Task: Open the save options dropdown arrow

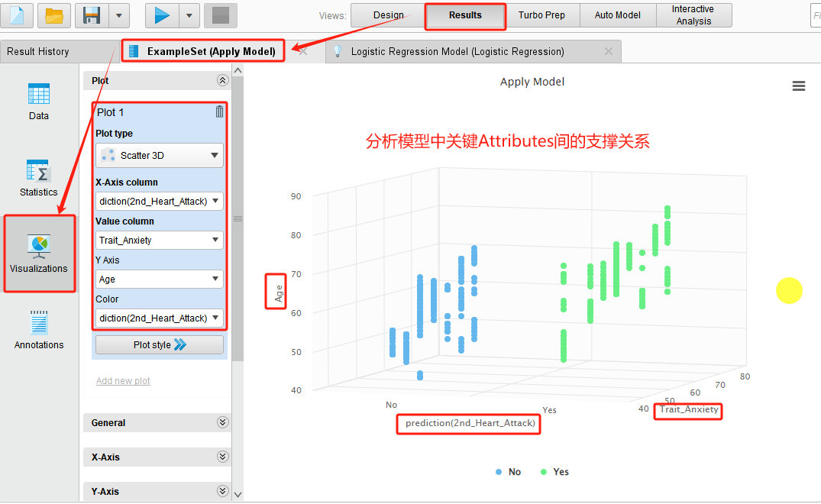Action: click(119, 15)
